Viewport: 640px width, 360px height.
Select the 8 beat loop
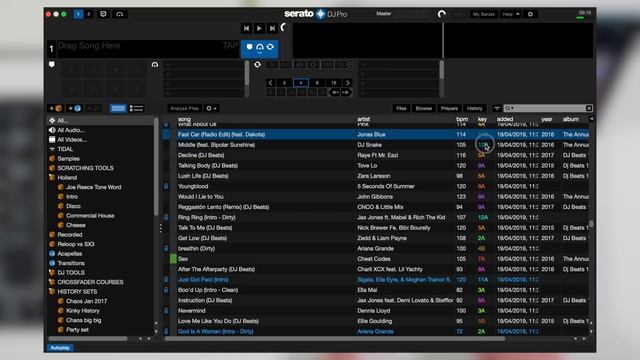pyautogui.click(x=317, y=82)
